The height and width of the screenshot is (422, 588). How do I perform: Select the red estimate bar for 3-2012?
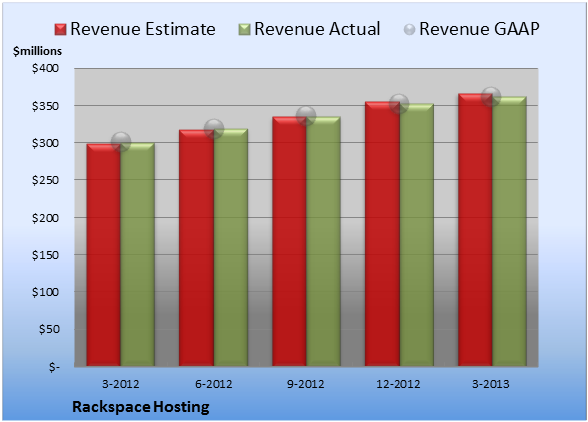click(104, 255)
